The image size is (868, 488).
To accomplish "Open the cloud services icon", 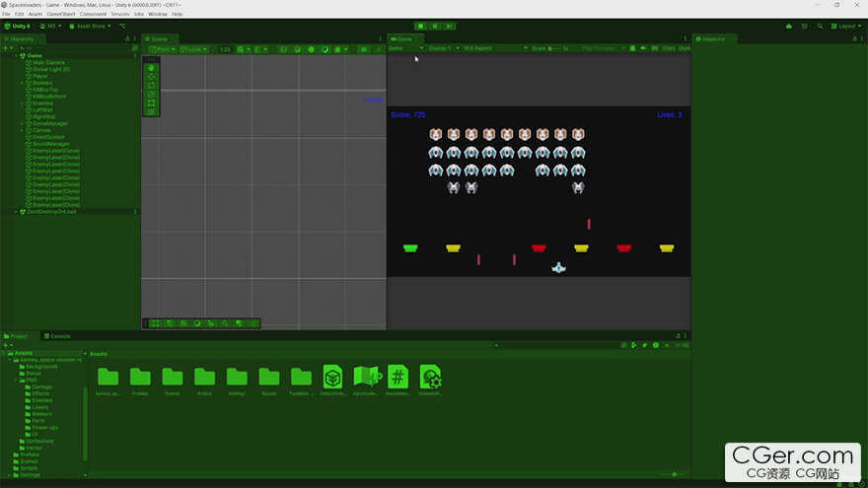I will click(x=789, y=26).
